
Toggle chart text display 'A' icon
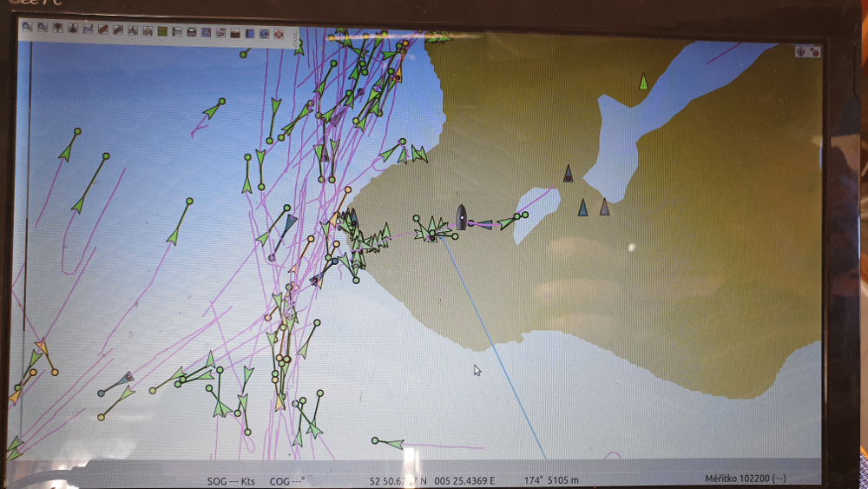click(132, 30)
